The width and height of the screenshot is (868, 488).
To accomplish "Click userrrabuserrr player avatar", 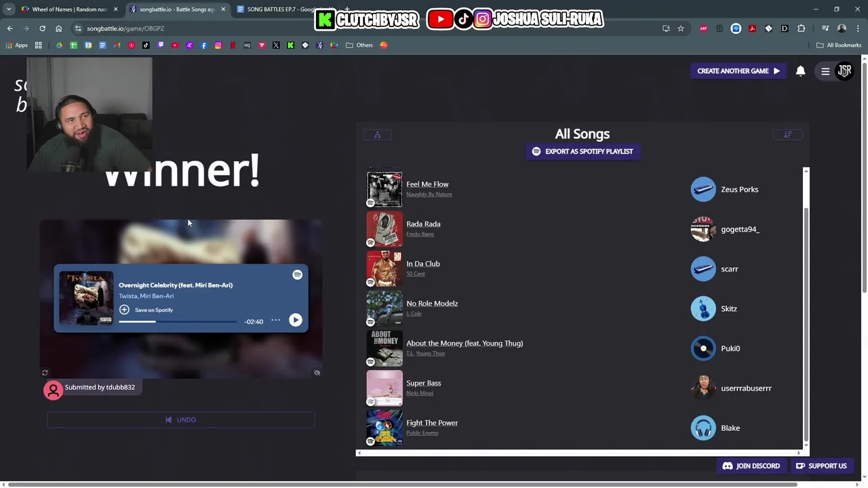I will click(x=703, y=388).
